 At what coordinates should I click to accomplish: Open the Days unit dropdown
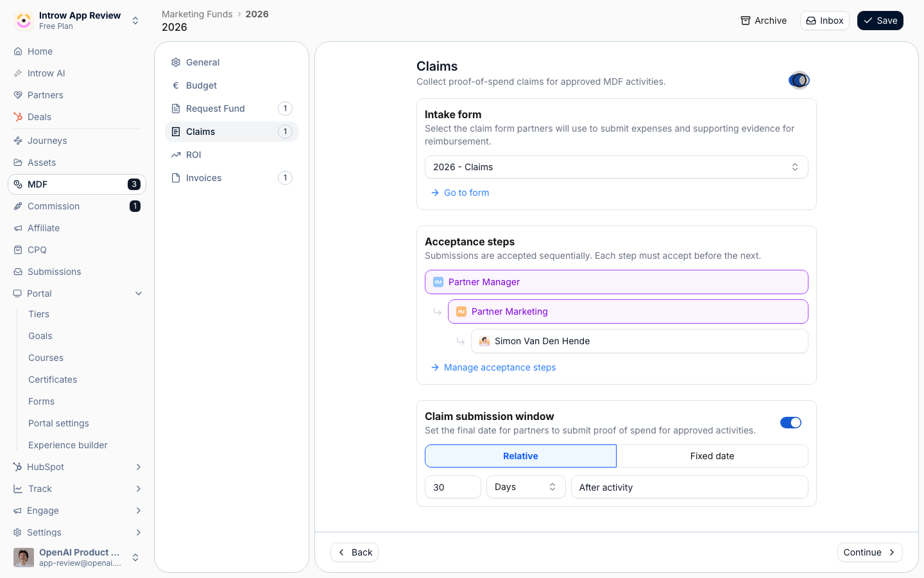tap(526, 487)
